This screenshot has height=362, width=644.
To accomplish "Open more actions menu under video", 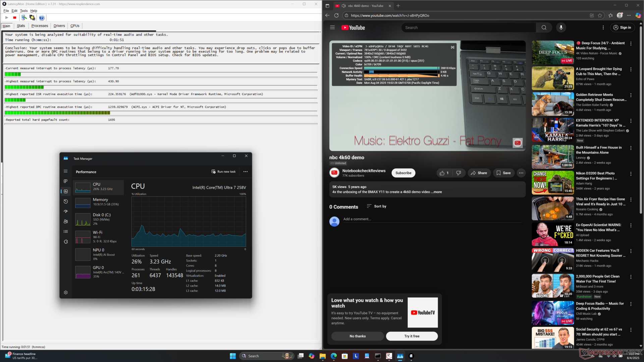I will [x=521, y=173].
